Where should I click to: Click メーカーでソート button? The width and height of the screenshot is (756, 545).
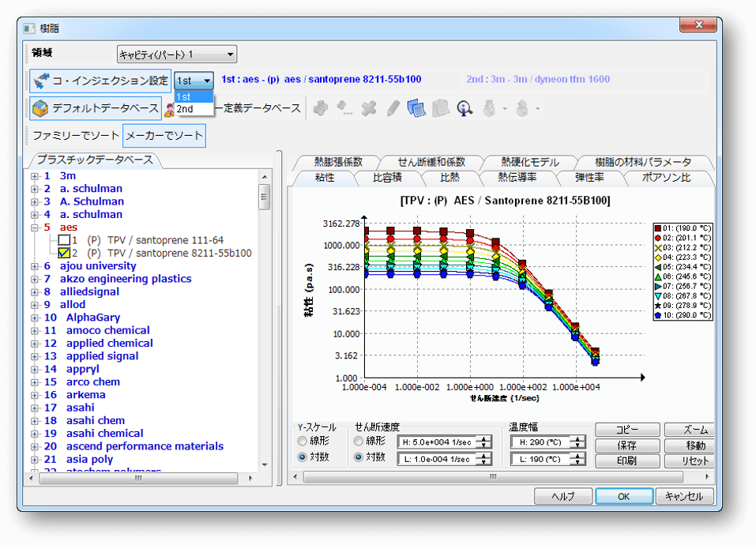coord(164,136)
